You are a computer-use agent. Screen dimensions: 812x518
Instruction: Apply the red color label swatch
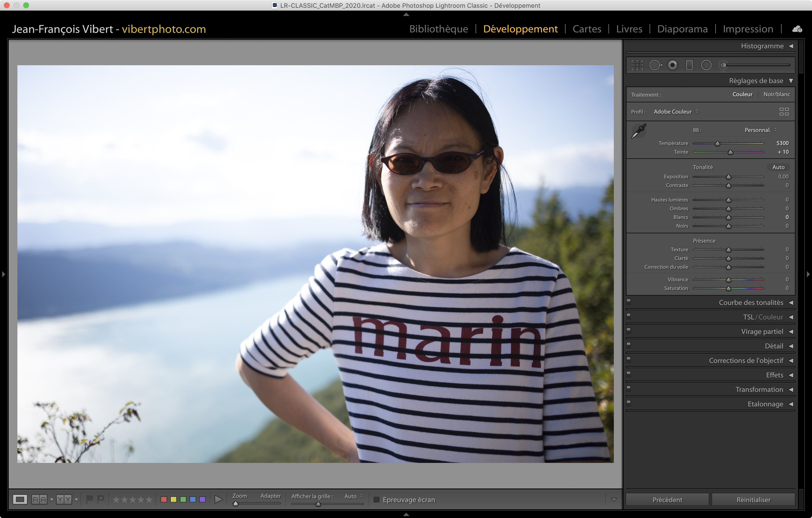[164, 499]
